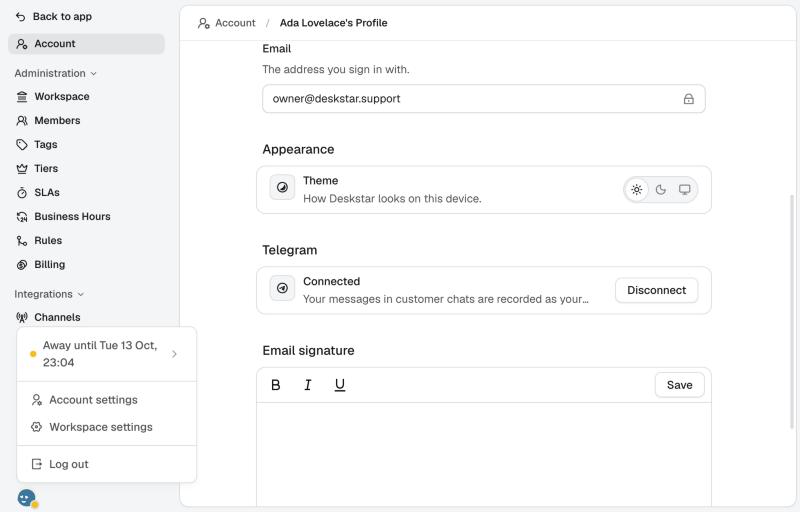
Task: Toggle italic in signature editor
Action: (x=308, y=385)
